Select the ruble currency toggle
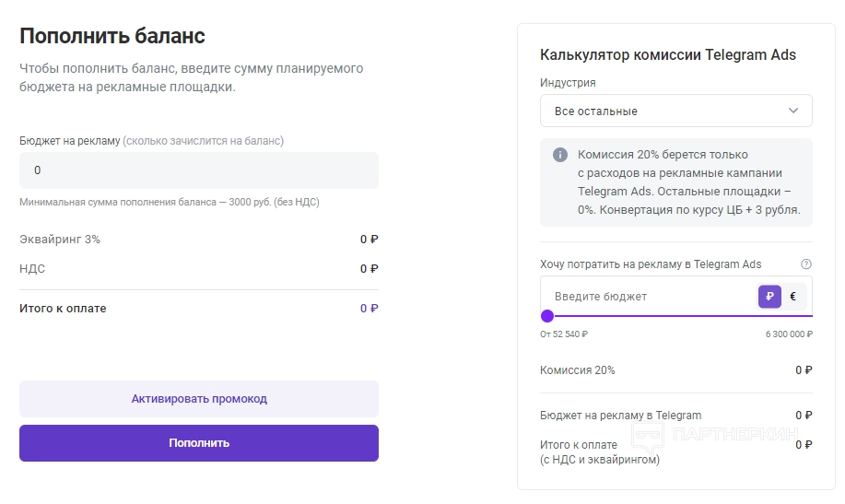The width and height of the screenshot is (845, 504). click(769, 296)
